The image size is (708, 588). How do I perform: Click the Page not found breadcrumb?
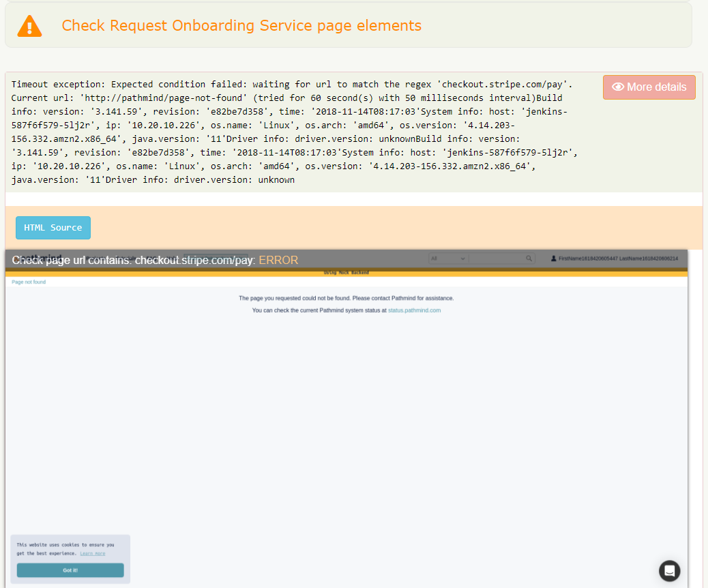(x=29, y=282)
